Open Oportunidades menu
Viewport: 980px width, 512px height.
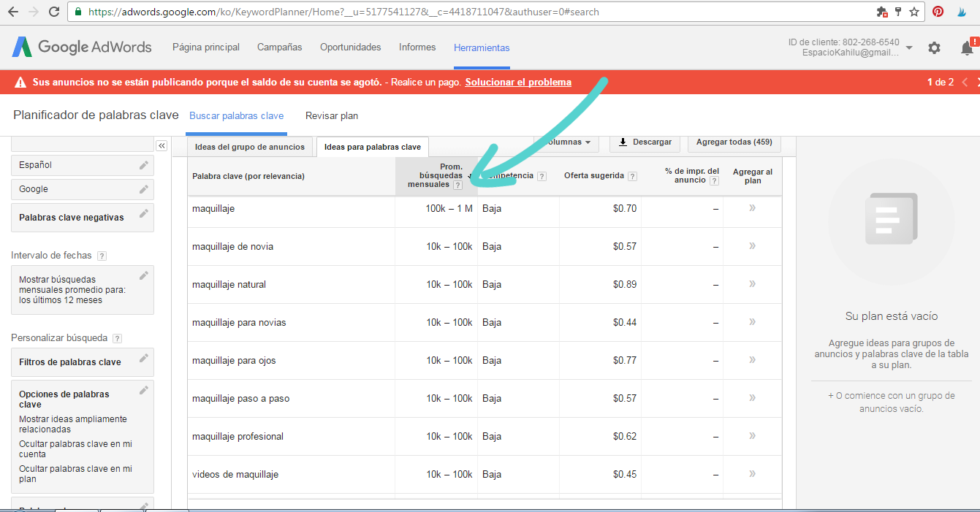pyautogui.click(x=351, y=47)
